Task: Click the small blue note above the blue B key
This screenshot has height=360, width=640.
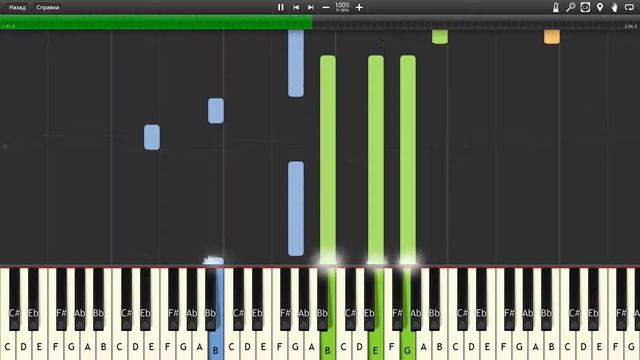Action: [216, 111]
